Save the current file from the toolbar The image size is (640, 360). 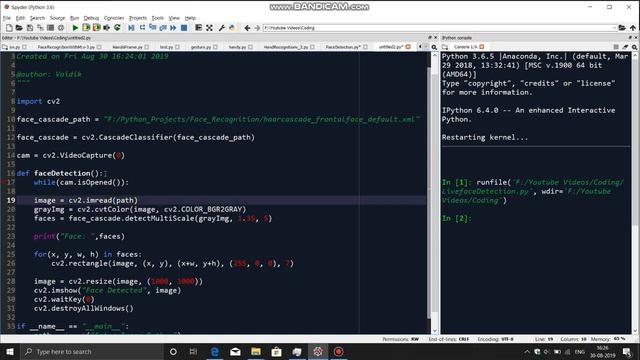(x=30, y=28)
